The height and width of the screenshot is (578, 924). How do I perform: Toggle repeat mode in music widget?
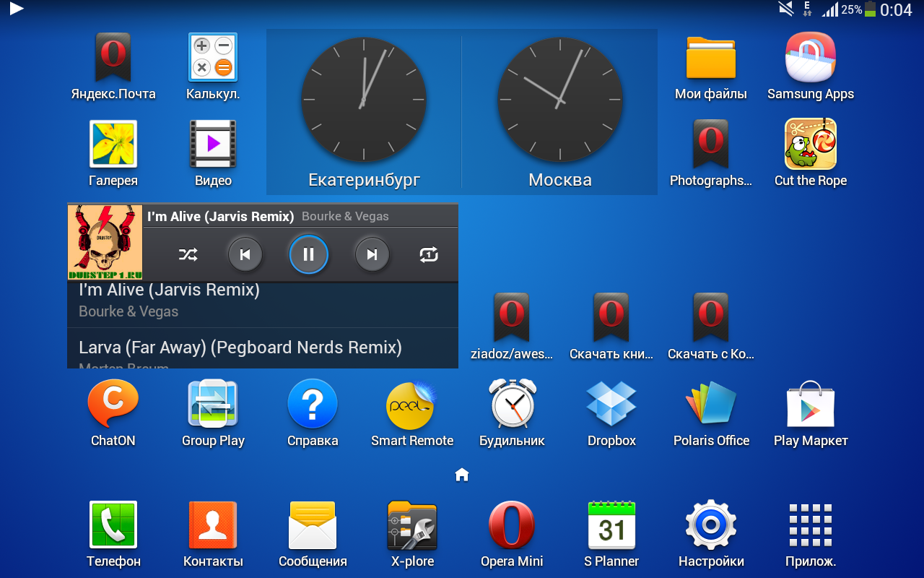[x=429, y=254]
